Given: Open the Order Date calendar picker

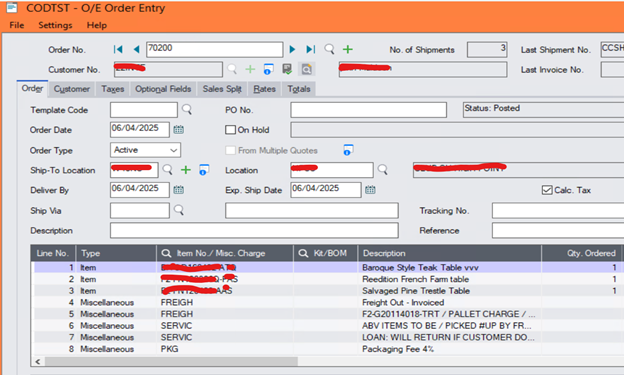Looking at the screenshot, I should coord(179,129).
